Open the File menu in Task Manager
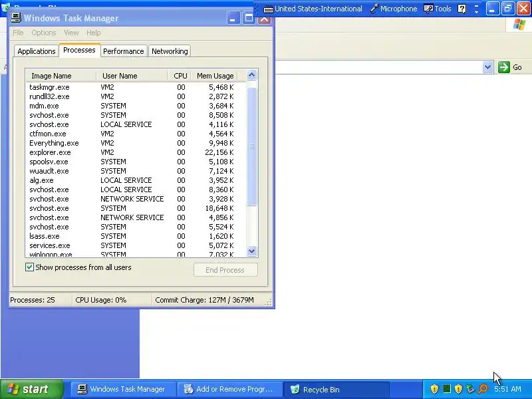The image size is (532, 399). click(x=19, y=33)
